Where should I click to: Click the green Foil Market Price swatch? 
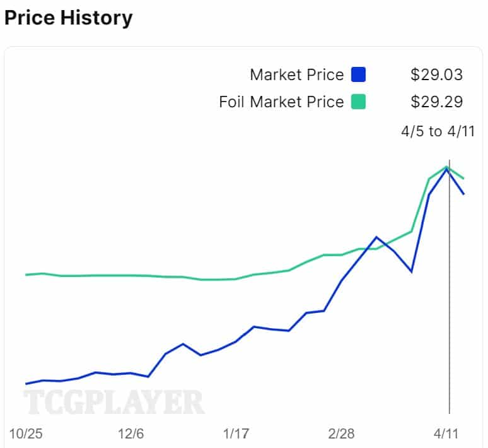359,102
